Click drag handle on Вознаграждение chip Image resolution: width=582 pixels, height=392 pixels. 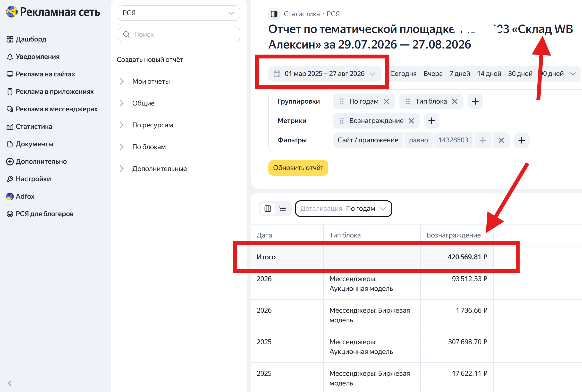342,121
